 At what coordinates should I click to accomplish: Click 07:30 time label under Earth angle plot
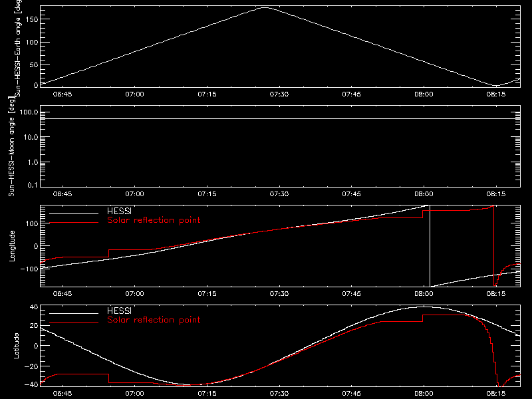[x=279, y=94]
